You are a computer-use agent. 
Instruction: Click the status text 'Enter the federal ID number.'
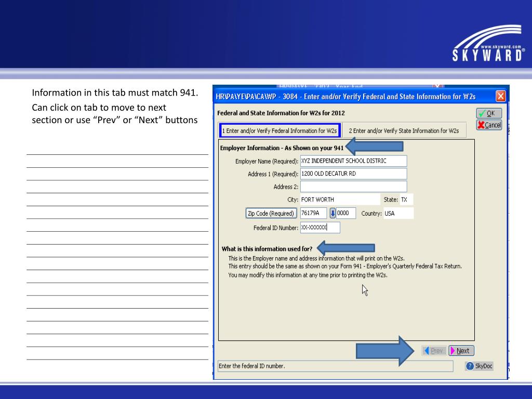pos(252,366)
